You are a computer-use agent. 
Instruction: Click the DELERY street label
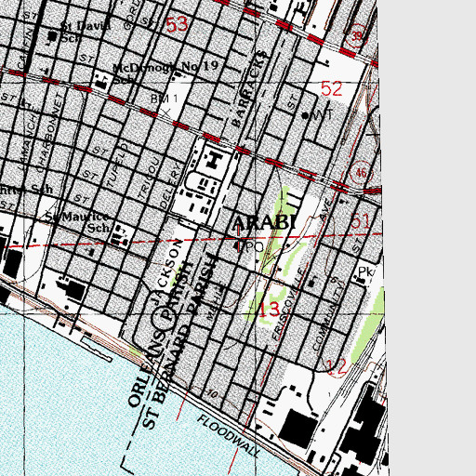point(170,185)
